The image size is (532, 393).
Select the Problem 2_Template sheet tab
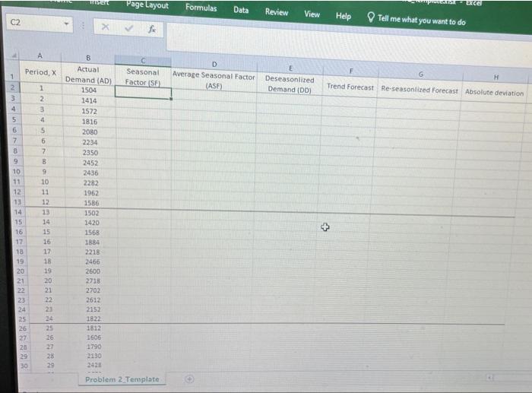(x=122, y=379)
